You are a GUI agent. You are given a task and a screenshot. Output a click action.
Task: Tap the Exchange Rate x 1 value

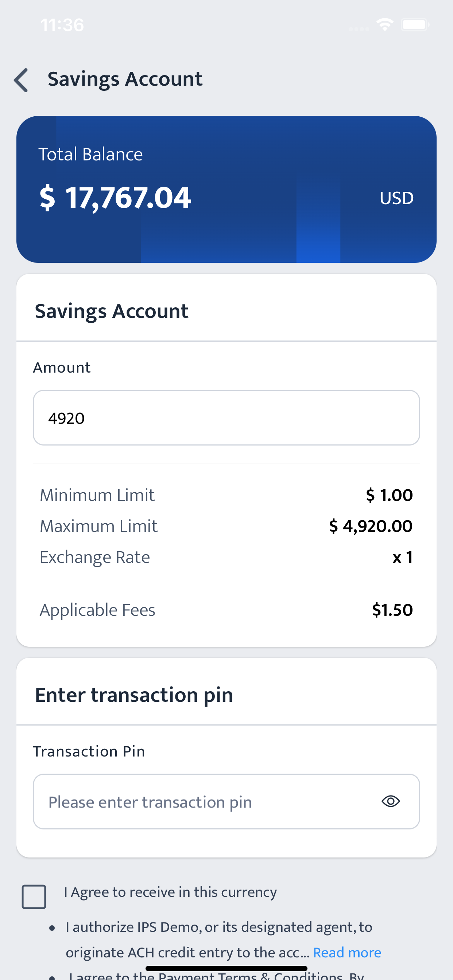point(403,557)
